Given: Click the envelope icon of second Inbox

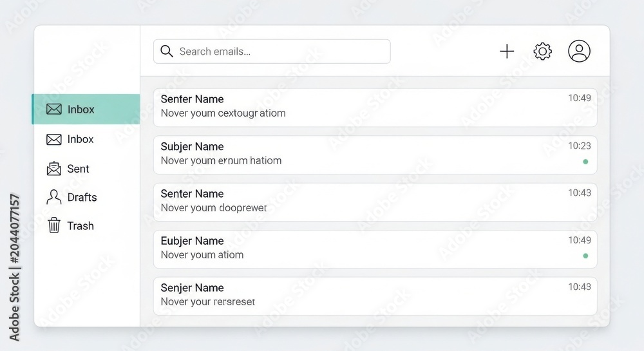Looking at the screenshot, I should (x=54, y=140).
